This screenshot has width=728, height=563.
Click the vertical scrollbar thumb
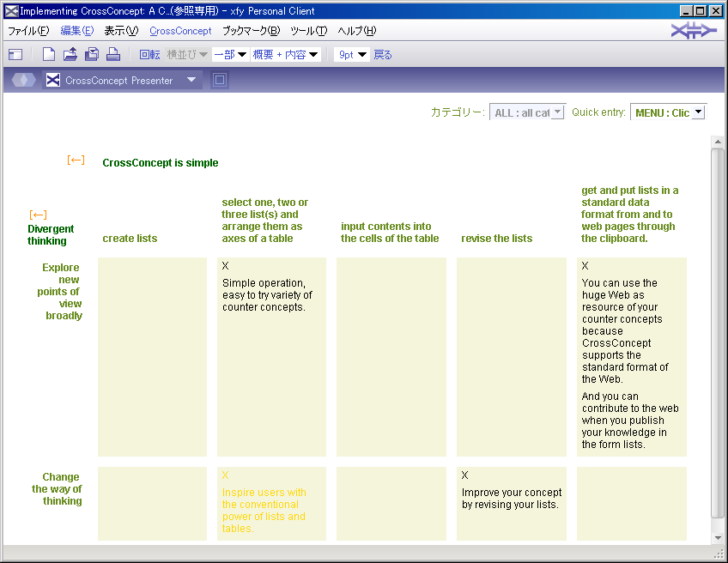tap(718, 332)
